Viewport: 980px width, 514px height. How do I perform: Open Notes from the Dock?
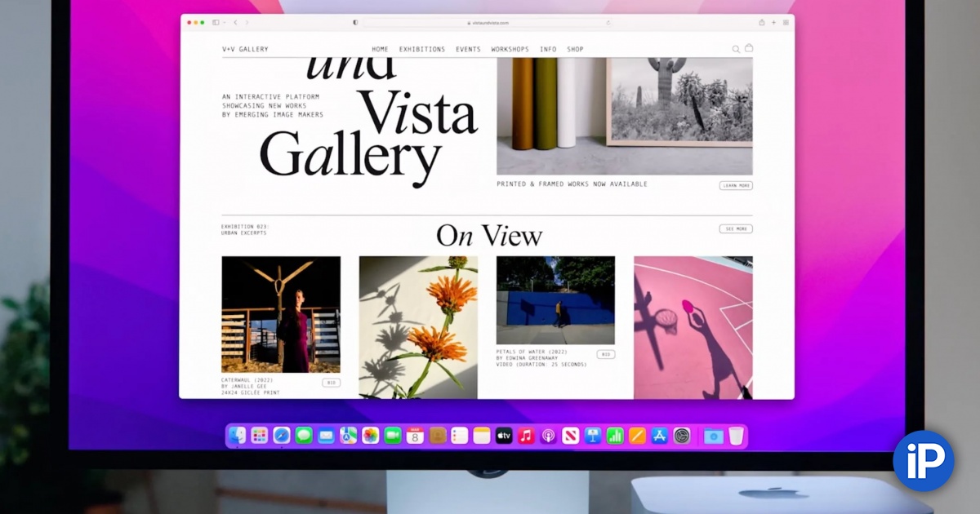(x=482, y=436)
